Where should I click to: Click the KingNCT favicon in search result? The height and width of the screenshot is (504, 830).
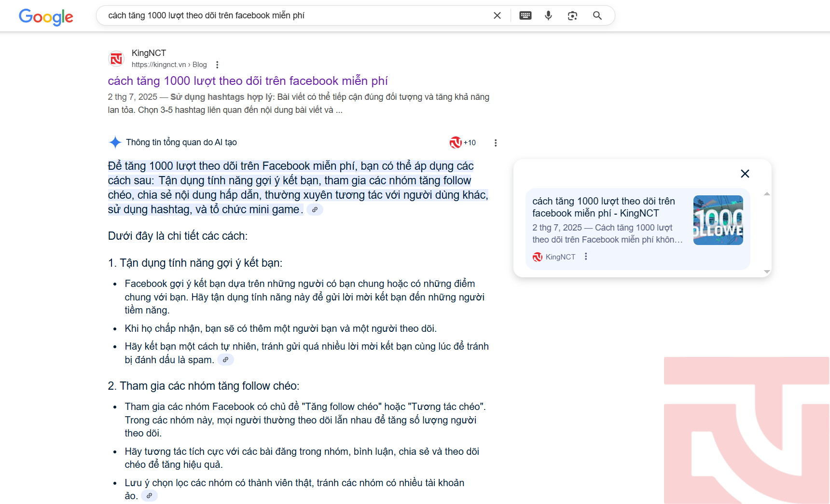116,59
